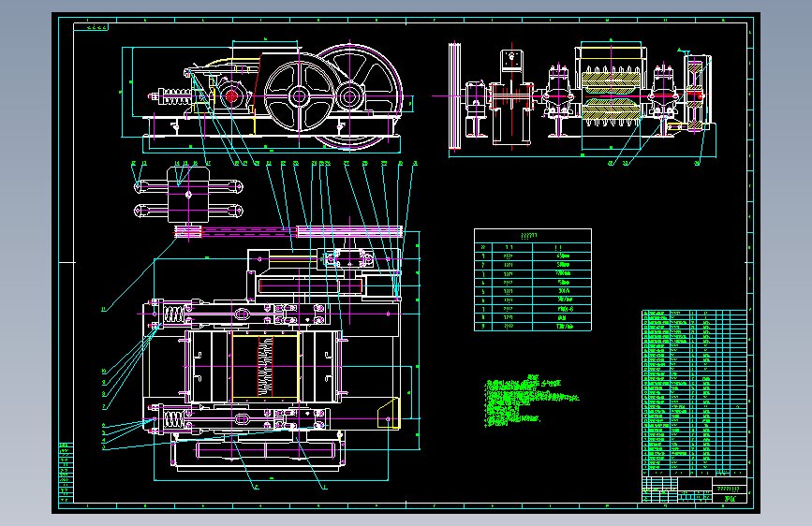Select the upper coil spring in plan view
812x526 pixels.
174,314
